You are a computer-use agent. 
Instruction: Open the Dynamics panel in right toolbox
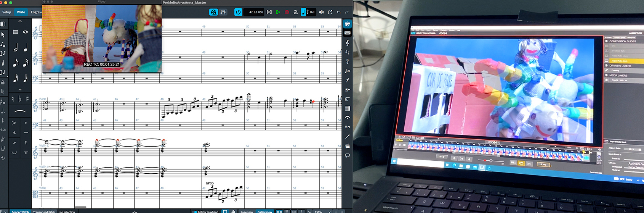(x=347, y=80)
